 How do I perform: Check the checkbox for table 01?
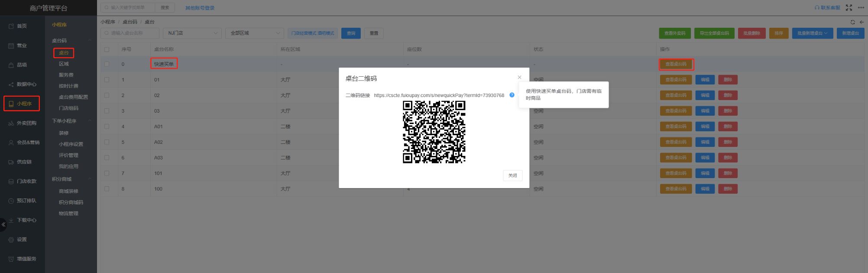107,80
